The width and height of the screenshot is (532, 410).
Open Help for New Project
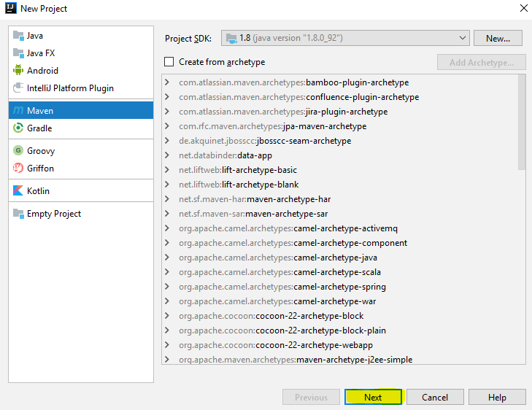[497, 397]
